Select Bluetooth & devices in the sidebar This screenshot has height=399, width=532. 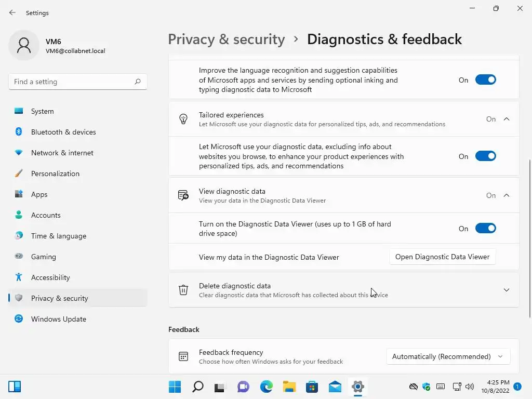pos(63,132)
